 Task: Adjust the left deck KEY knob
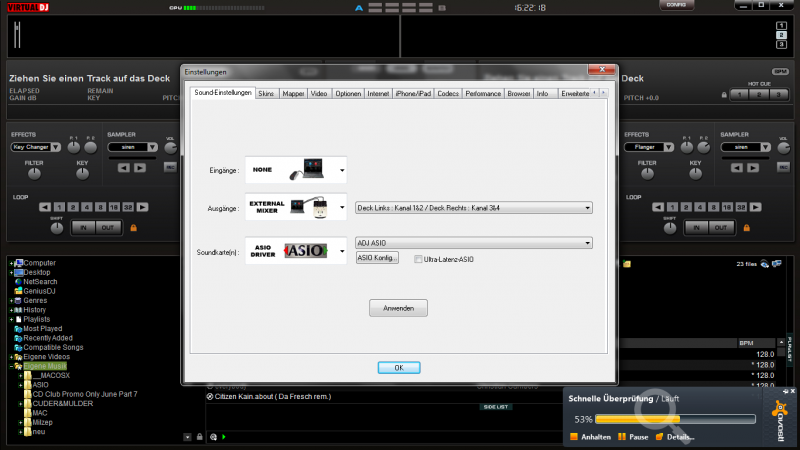tap(82, 174)
